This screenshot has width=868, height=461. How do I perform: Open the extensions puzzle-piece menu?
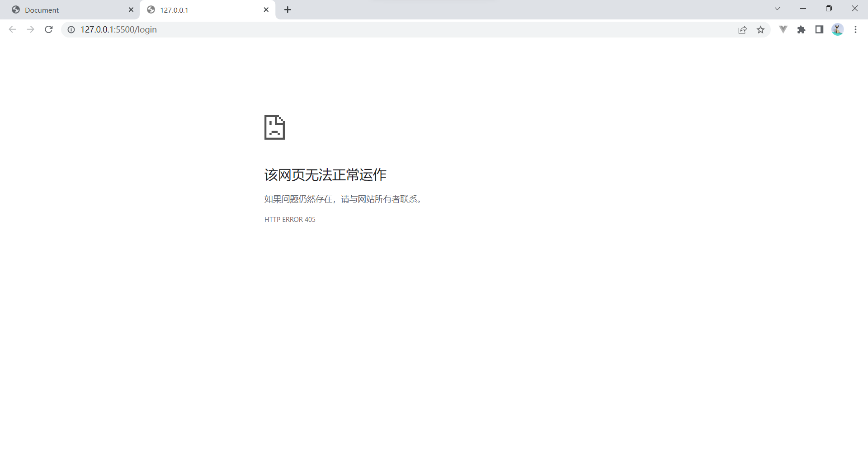802,29
